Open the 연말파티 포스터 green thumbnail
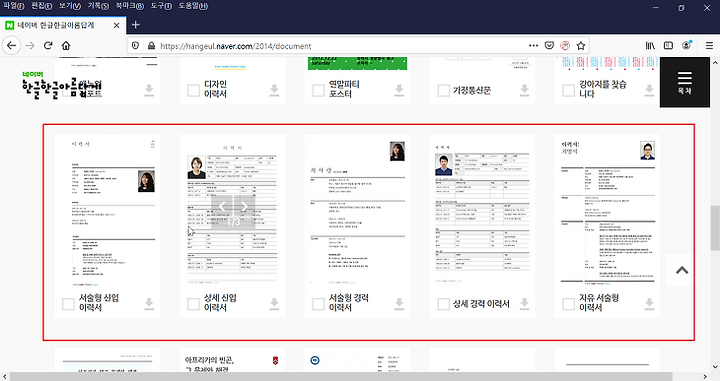 (x=357, y=63)
